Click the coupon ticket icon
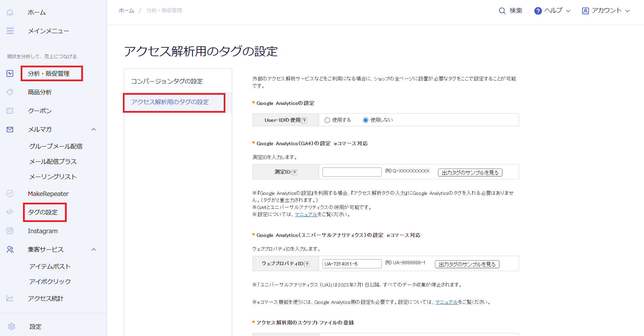 pos(10,111)
